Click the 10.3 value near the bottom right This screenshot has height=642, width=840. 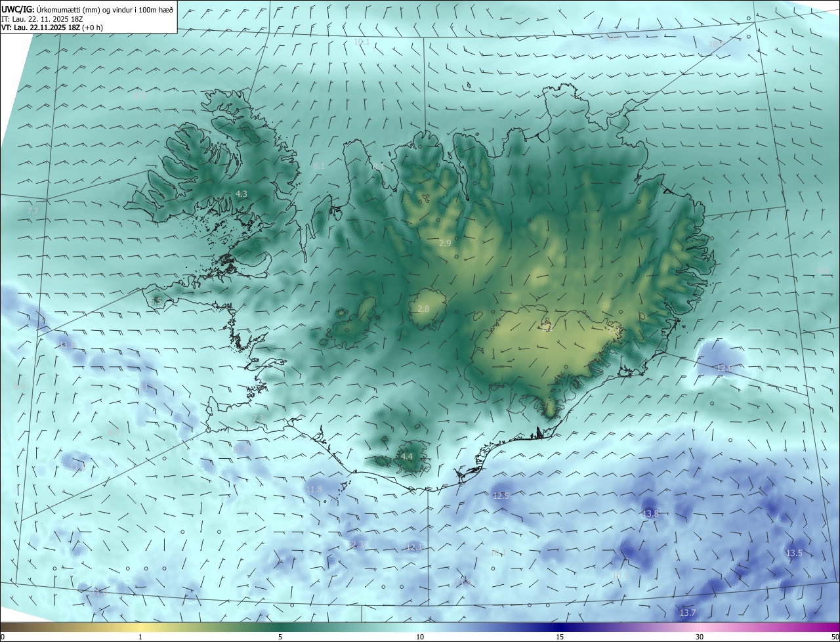click(619, 576)
